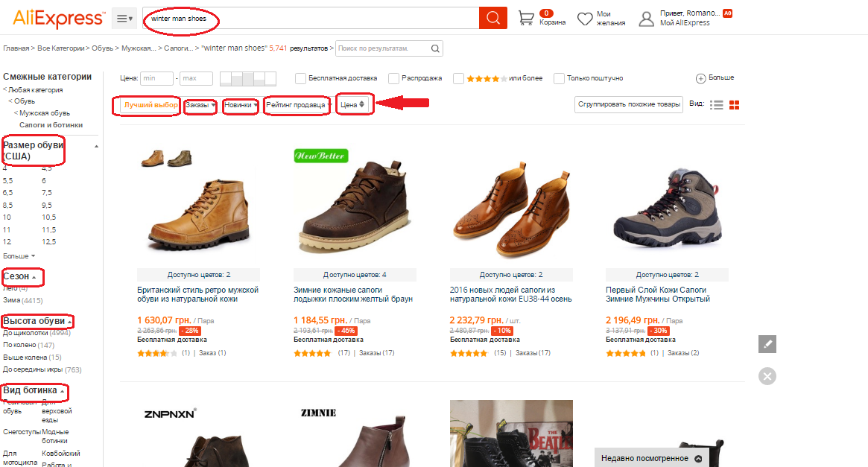Click Сгруппировать похожие товары button
The height and width of the screenshot is (467, 868).
(629, 104)
